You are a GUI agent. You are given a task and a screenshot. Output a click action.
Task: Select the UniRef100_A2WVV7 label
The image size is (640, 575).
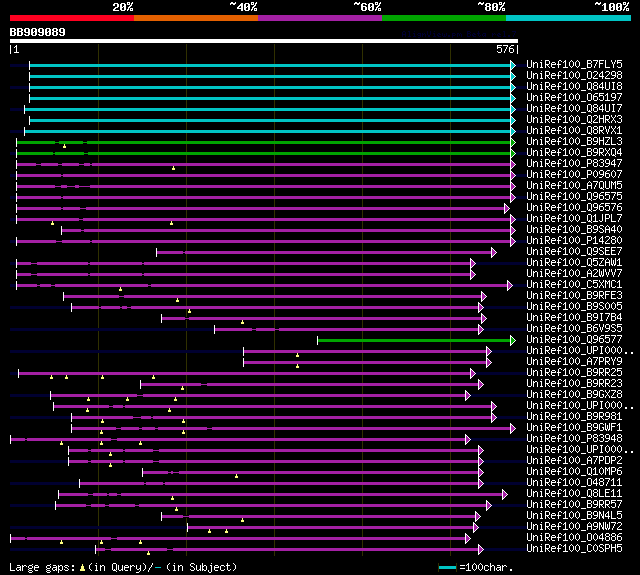click(x=574, y=274)
